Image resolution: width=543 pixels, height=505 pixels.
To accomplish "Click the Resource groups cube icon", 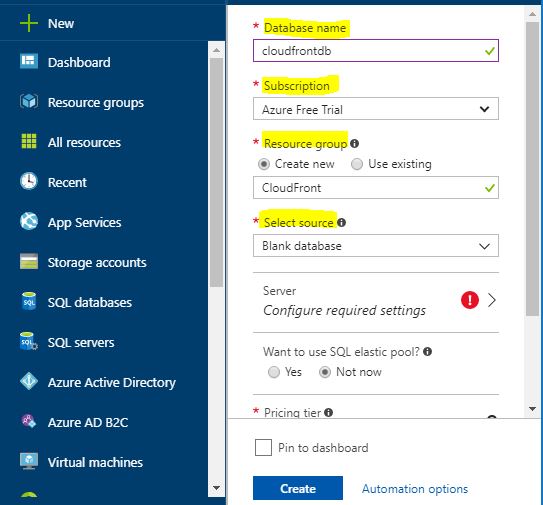I will tap(29, 101).
